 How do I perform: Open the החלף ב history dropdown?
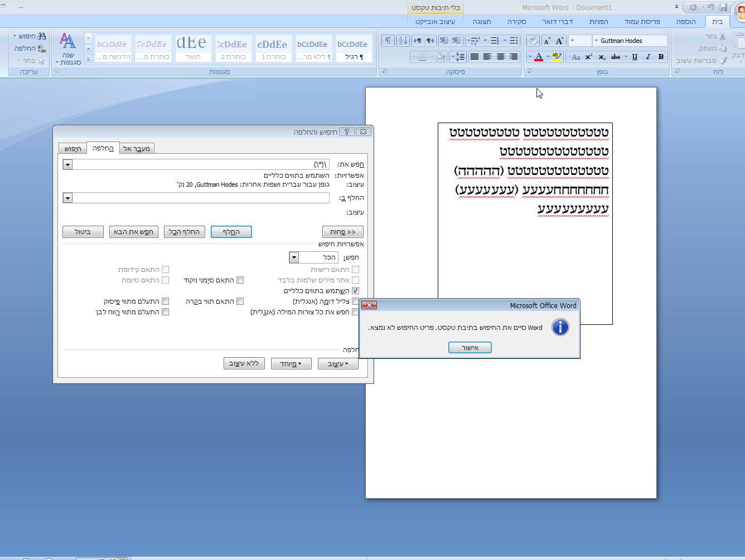pos(67,198)
